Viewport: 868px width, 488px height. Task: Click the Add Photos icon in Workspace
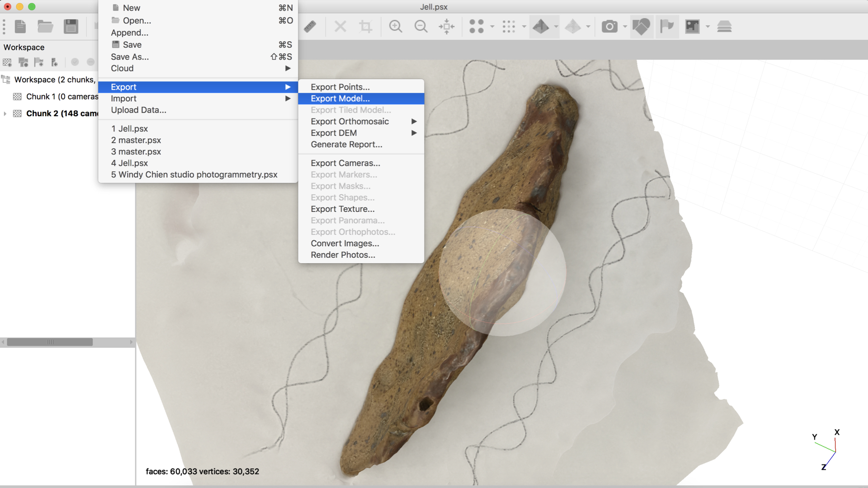[23, 62]
